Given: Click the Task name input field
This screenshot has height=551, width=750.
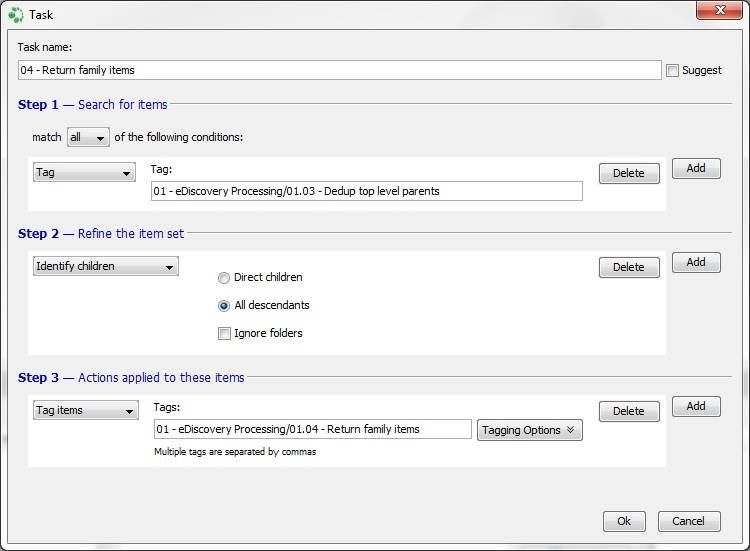Looking at the screenshot, I should click(x=340, y=70).
